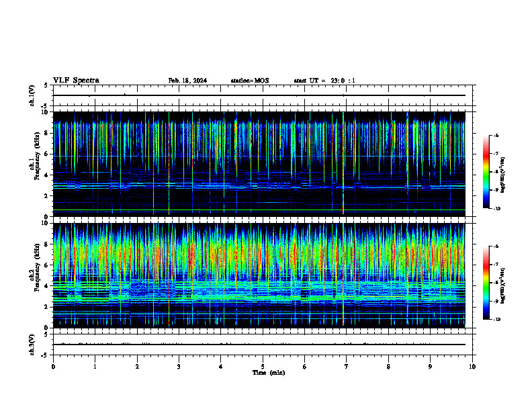Click the time axis tick label "4"
Screen dimensions: 532x411
pyautogui.click(x=221, y=367)
